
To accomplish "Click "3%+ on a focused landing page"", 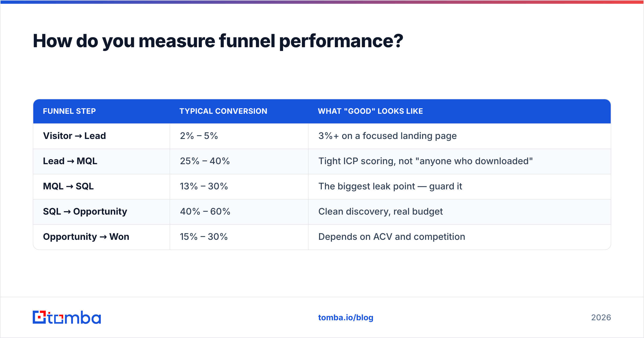I will click(387, 136).
